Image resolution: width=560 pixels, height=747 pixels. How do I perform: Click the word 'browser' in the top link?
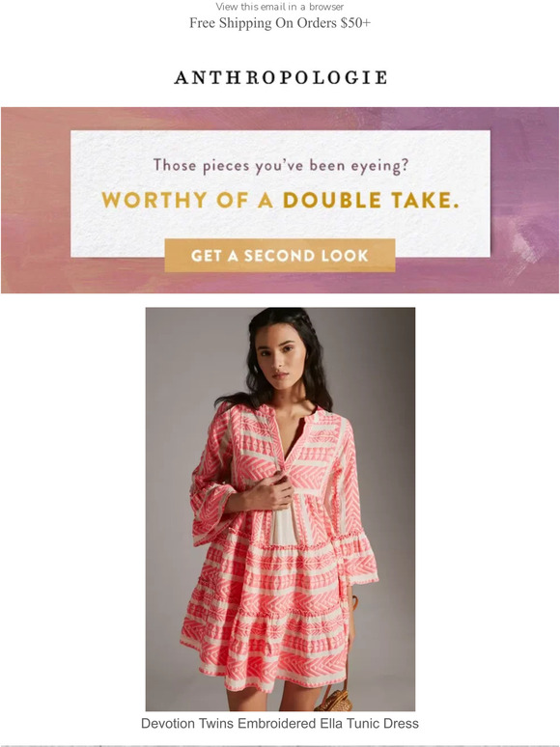(326, 7)
